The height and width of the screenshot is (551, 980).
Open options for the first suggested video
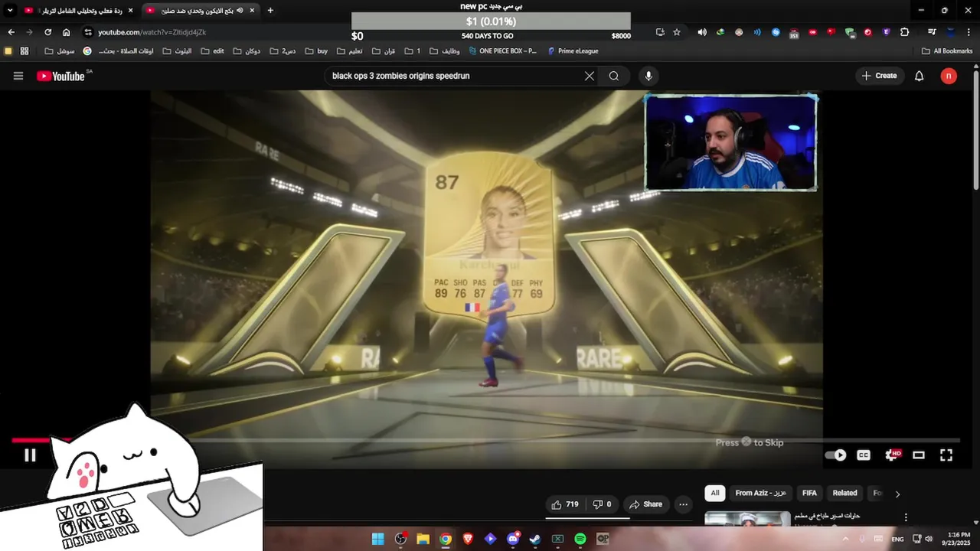click(906, 517)
